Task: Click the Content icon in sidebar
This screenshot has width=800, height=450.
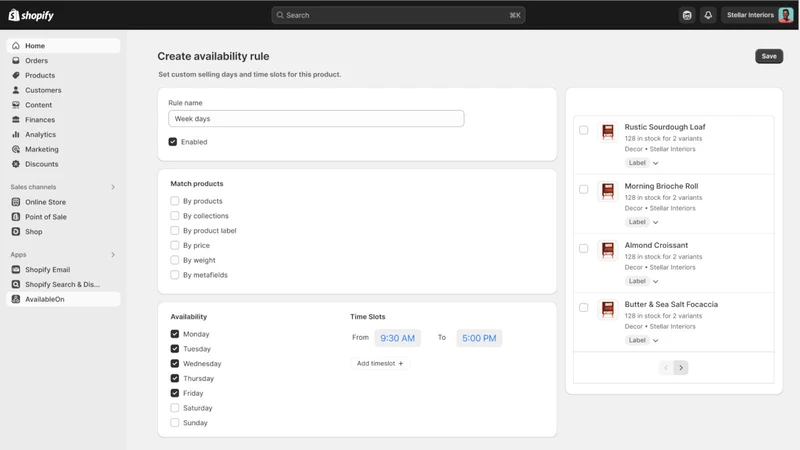Action: coord(16,105)
